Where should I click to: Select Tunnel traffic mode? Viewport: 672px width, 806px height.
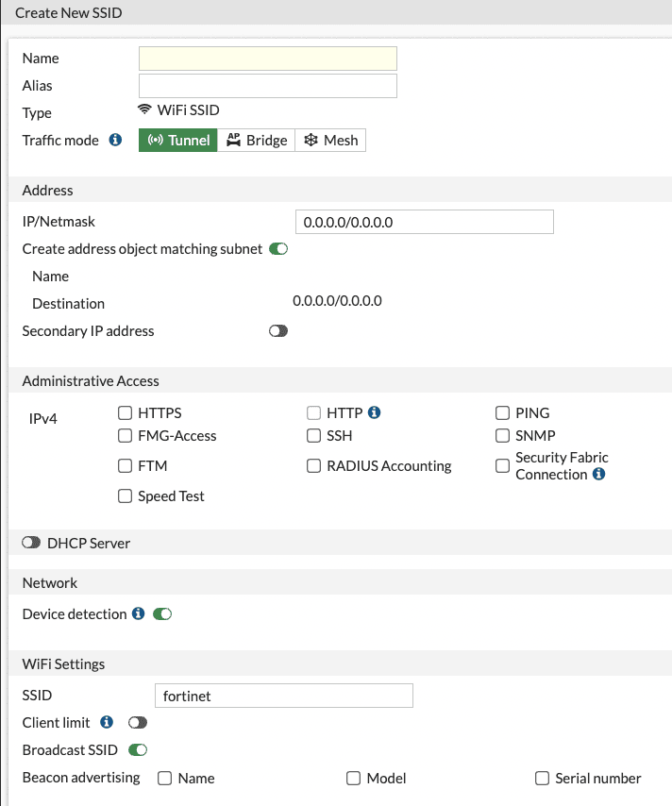(178, 140)
